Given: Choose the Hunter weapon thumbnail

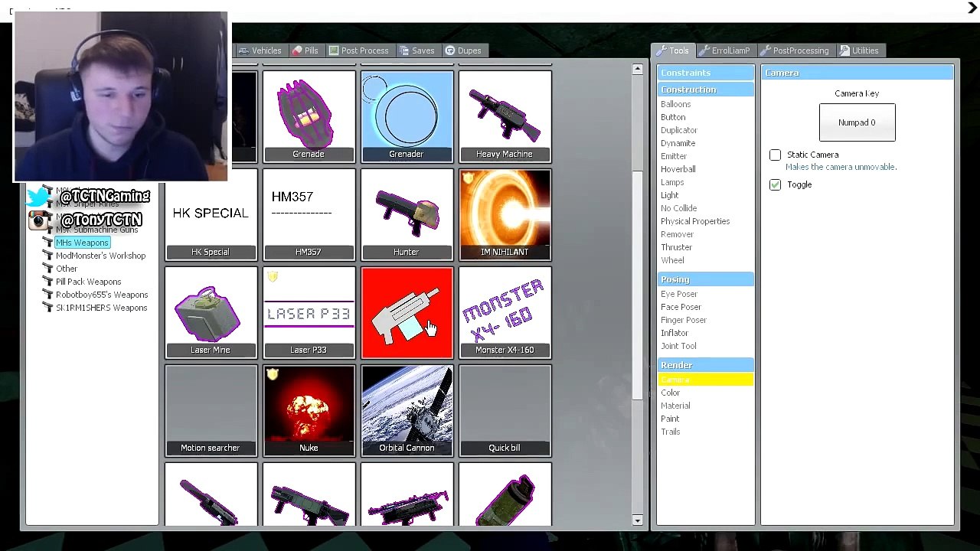Looking at the screenshot, I should pyautogui.click(x=407, y=214).
